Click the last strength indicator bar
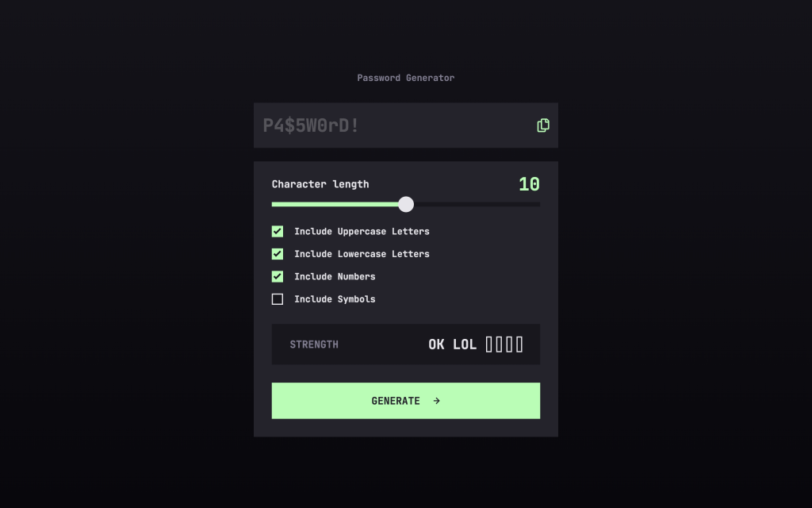The image size is (812, 508). coord(519,344)
